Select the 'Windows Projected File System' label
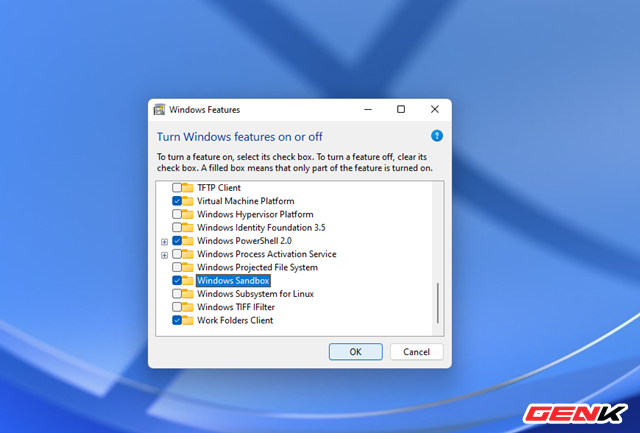This screenshot has width=640, height=433. coord(257,267)
